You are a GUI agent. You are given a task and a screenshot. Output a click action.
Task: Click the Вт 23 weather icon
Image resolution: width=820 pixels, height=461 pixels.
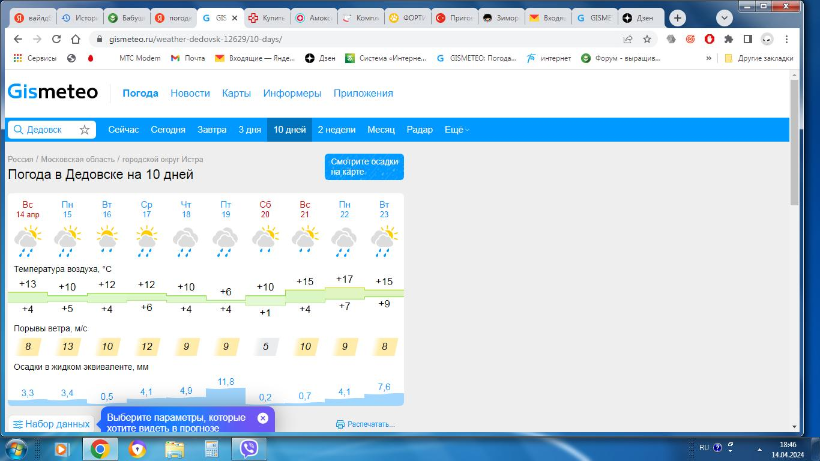pos(384,241)
